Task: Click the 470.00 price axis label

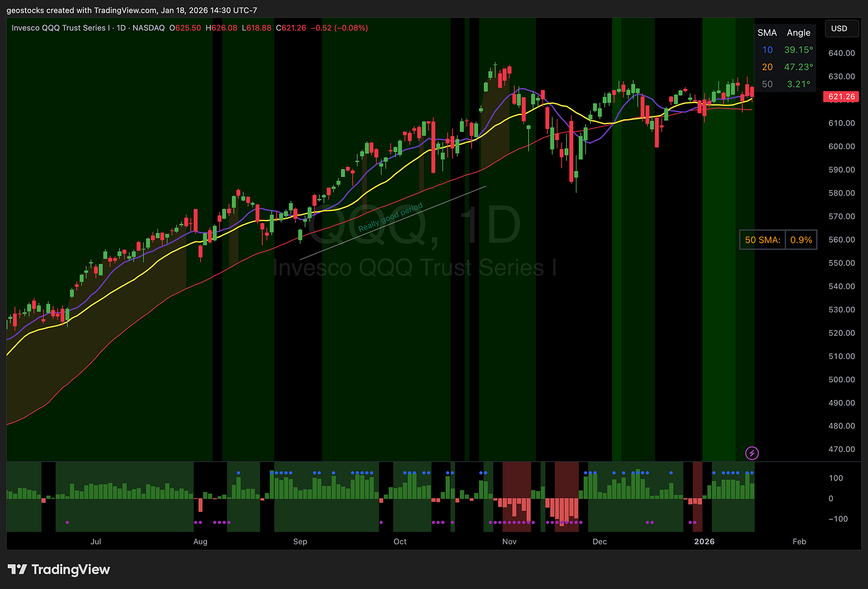Action: click(842, 449)
